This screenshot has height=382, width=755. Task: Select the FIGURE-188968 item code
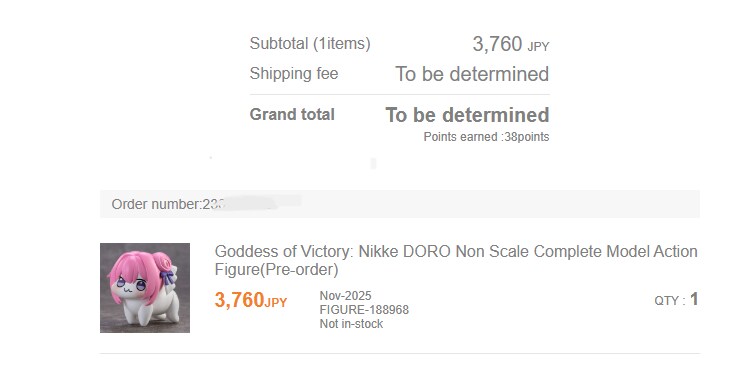(364, 309)
